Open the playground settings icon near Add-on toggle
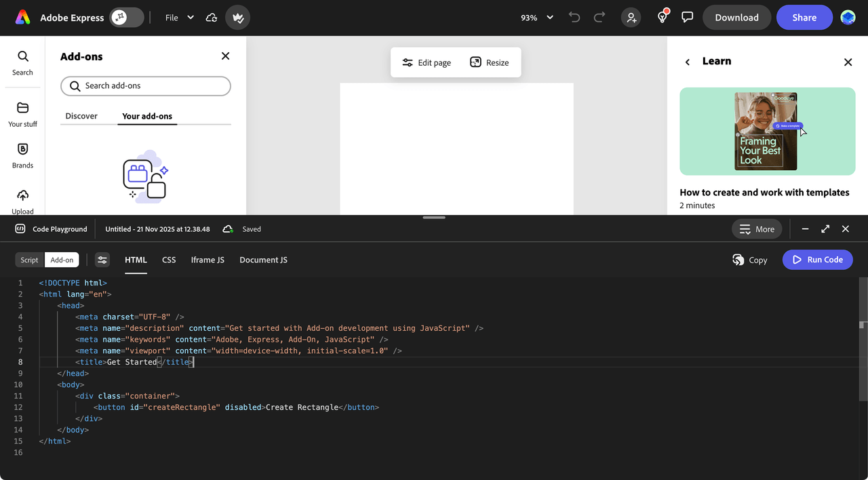 [x=102, y=259]
